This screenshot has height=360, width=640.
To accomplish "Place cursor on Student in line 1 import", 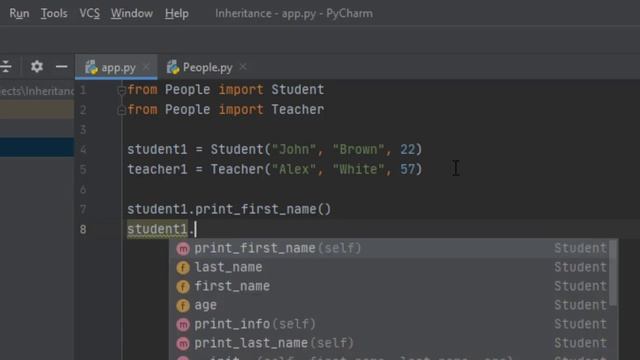I will tap(298, 90).
